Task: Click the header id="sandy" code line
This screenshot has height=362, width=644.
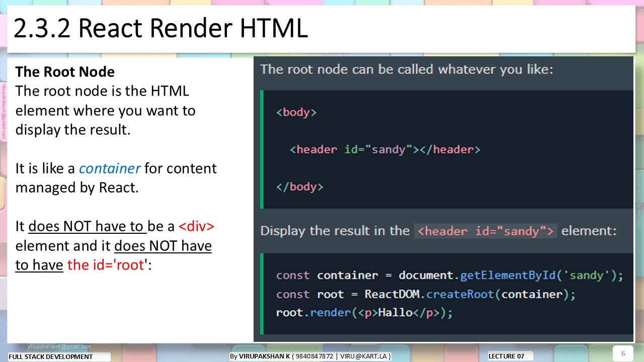Action: tap(385, 149)
